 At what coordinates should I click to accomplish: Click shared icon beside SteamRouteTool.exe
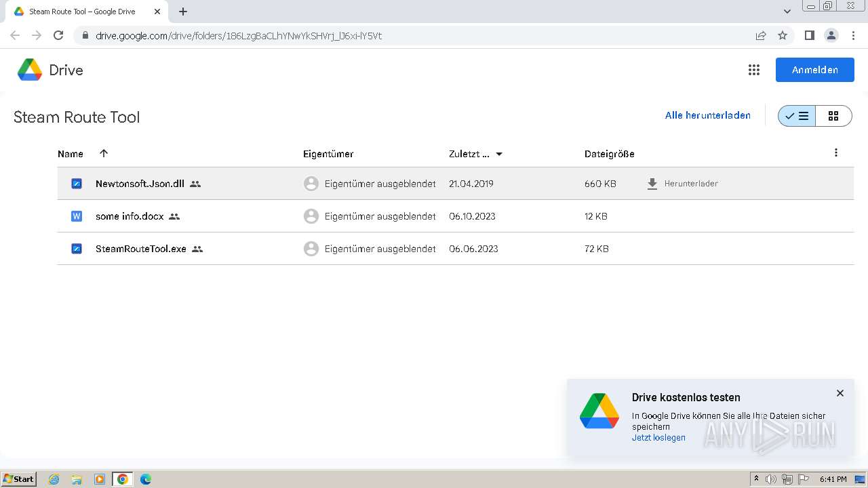197,249
